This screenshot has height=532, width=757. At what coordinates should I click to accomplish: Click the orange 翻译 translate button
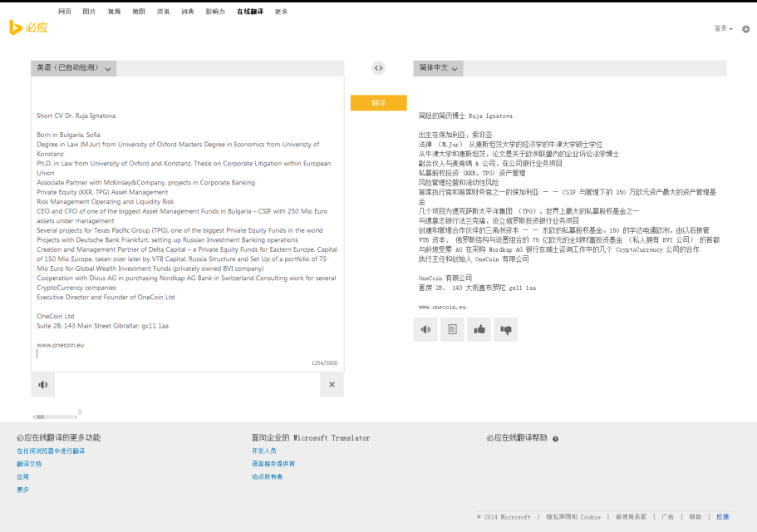(x=379, y=103)
